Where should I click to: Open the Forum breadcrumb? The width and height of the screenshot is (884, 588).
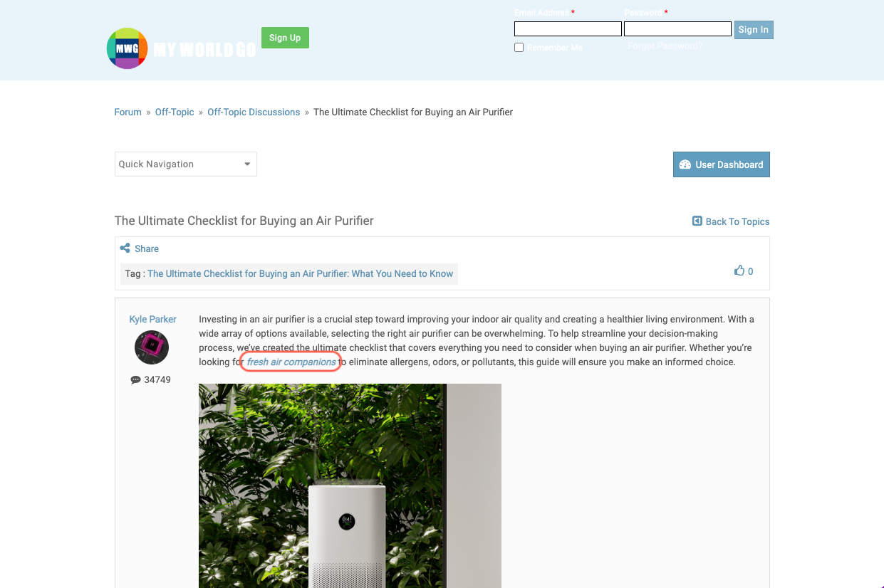pyautogui.click(x=128, y=112)
